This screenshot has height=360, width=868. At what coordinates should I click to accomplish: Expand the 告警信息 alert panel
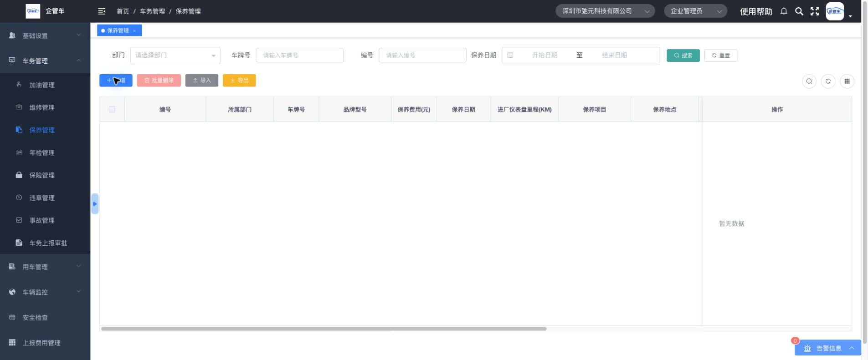[x=828, y=348]
